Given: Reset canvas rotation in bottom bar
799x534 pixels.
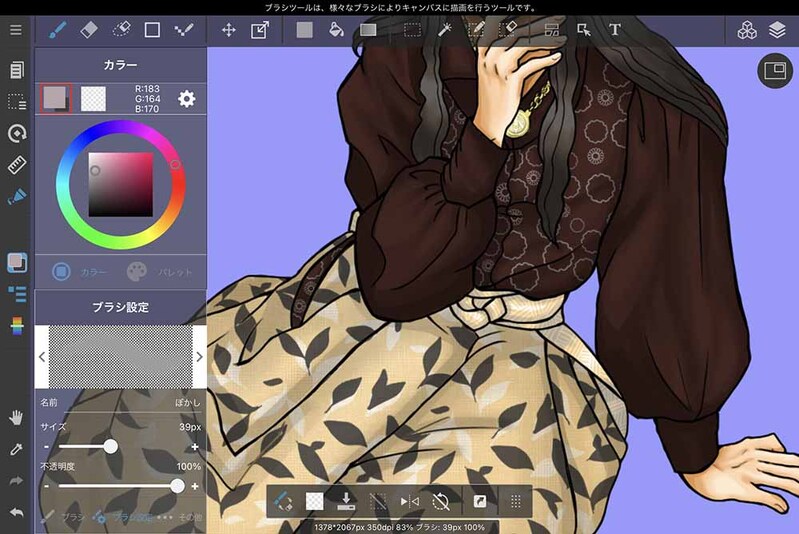Looking at the screenshot, I should (441, 501).
